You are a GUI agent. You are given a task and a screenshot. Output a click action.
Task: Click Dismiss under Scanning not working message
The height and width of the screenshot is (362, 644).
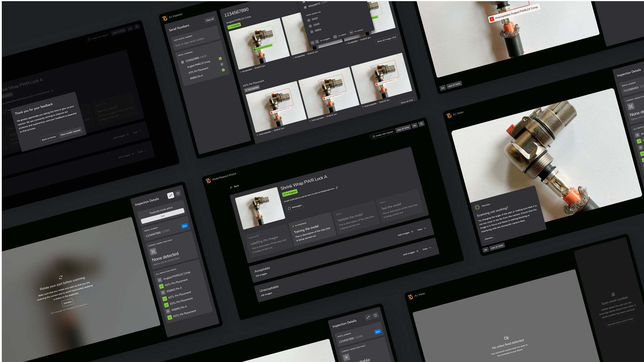(x=489, y=238)
